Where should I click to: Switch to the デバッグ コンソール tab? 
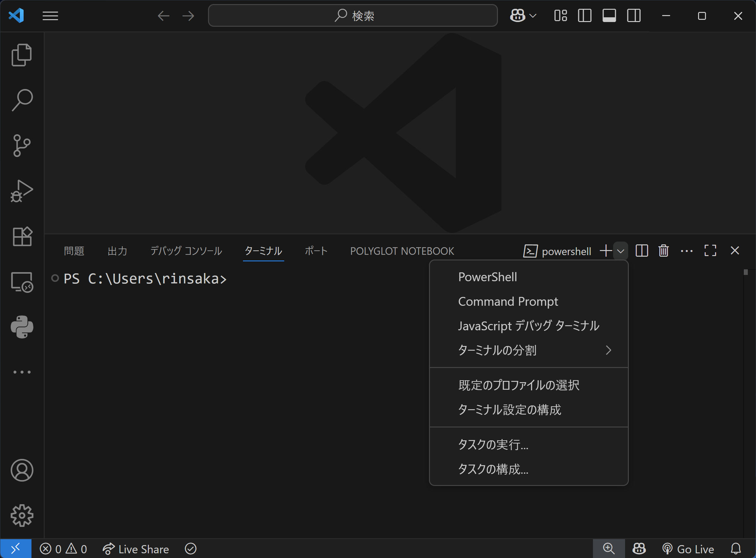pos(186,251)
